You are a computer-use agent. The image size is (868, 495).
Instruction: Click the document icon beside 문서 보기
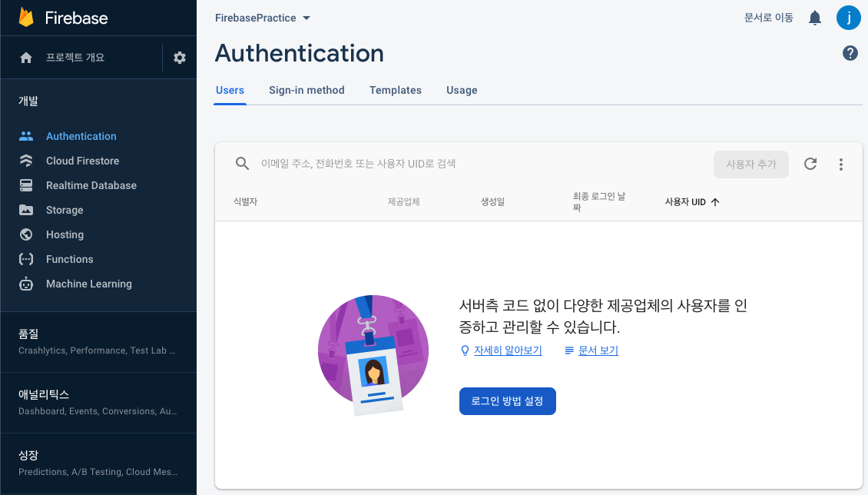568,350
